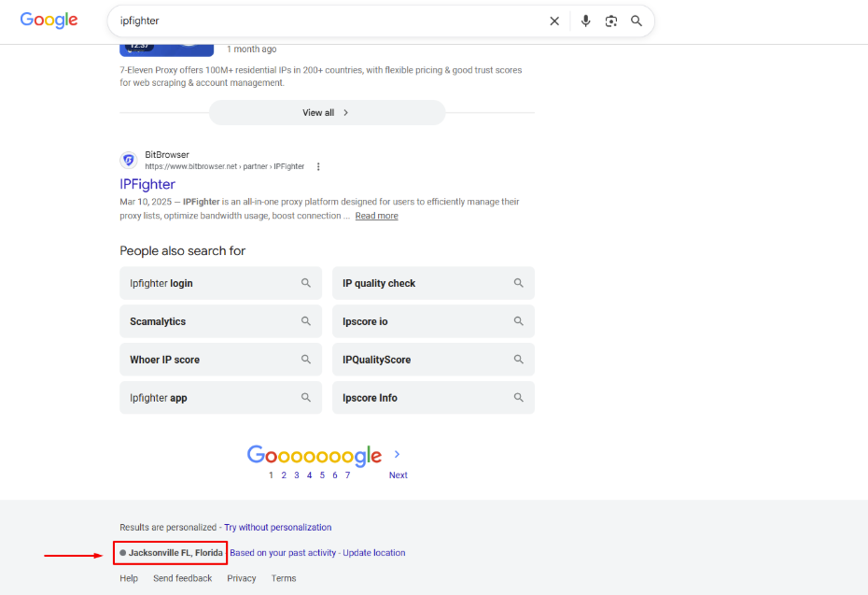Start voice search with microphone icon
This screenshot has height=595, width=868.
(585, 21)
